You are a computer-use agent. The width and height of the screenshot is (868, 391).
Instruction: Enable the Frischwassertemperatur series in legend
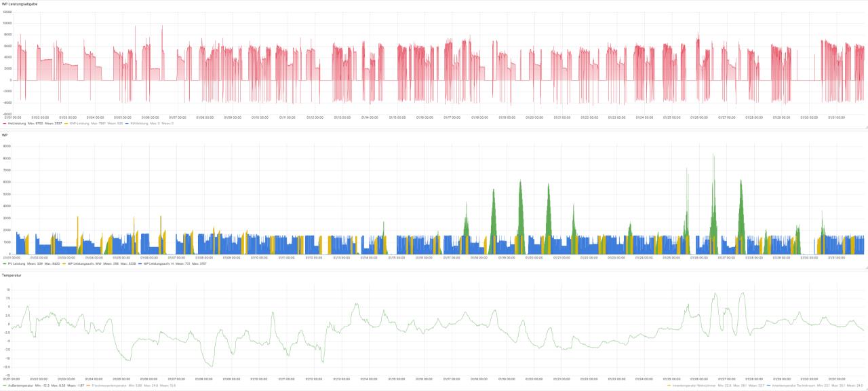109,385
